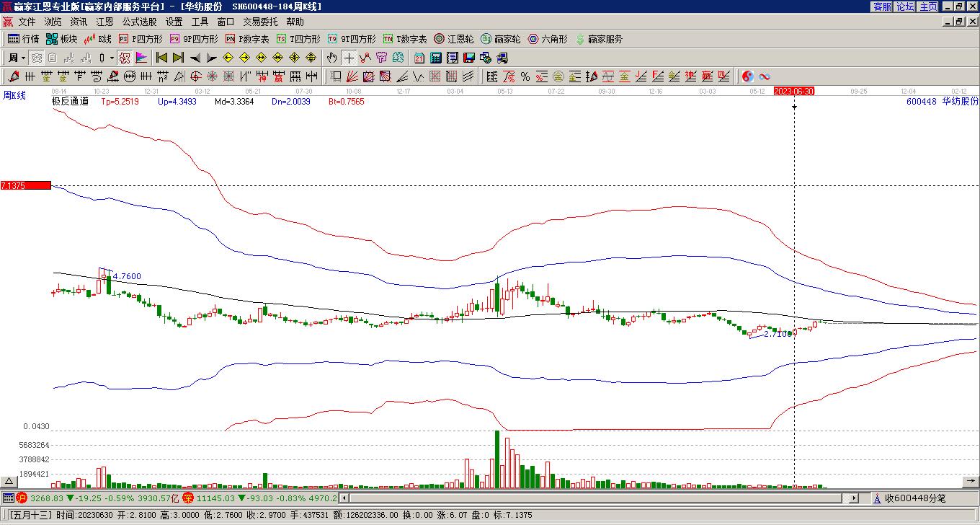Click the 论坛 forum link
Image resolution: width=980 pixels, height=525 pixels.
pyautogui.click(x=905, y=6)
